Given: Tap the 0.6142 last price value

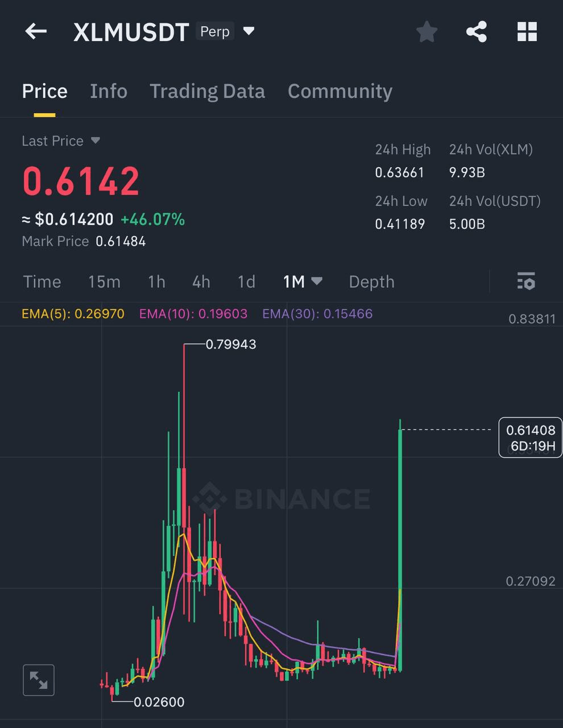Looking at the screenshot, I should pos(81,181).
